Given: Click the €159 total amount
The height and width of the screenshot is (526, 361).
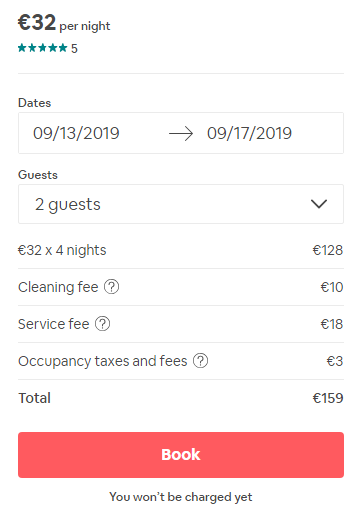Looking at the screenshot, I should click(x=328, y=398).
